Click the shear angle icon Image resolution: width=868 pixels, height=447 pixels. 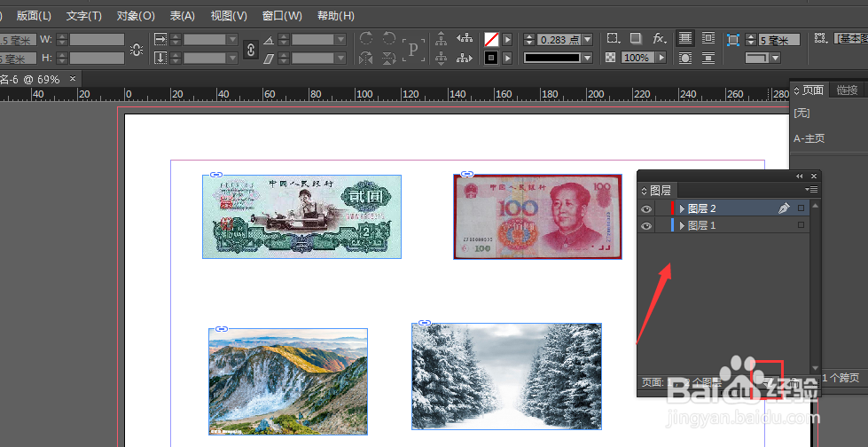[x=269, y=59]
